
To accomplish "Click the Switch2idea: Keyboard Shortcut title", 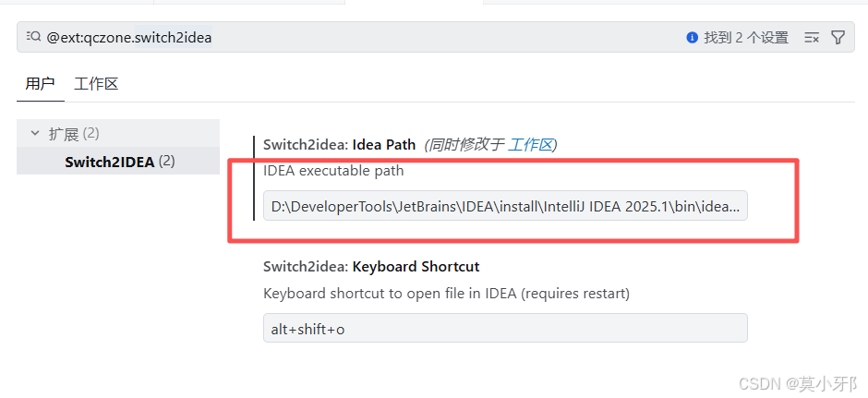I will click(371, 267).
